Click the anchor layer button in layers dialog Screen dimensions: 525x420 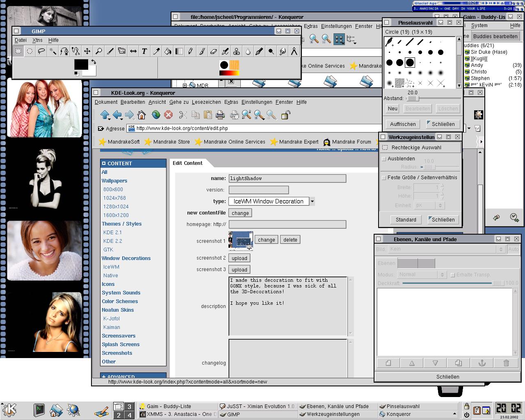pos(483,363)
